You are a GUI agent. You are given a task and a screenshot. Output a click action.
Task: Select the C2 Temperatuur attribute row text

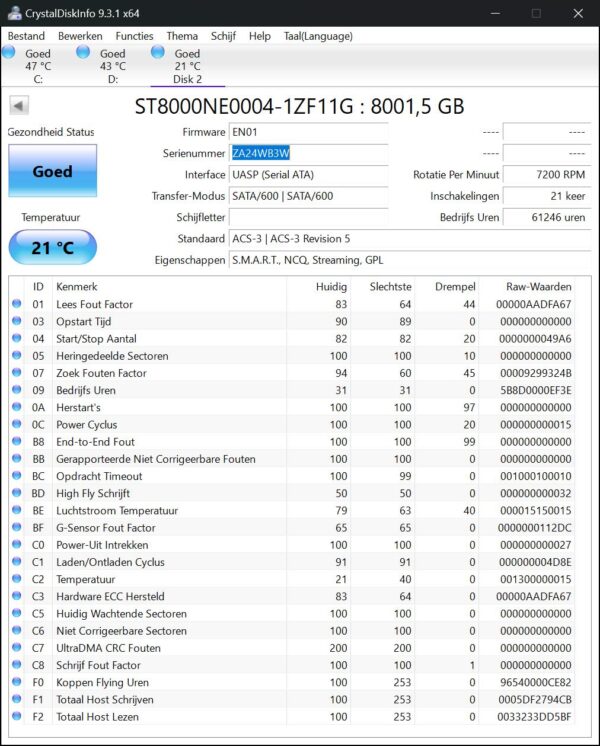click(86, 579)
